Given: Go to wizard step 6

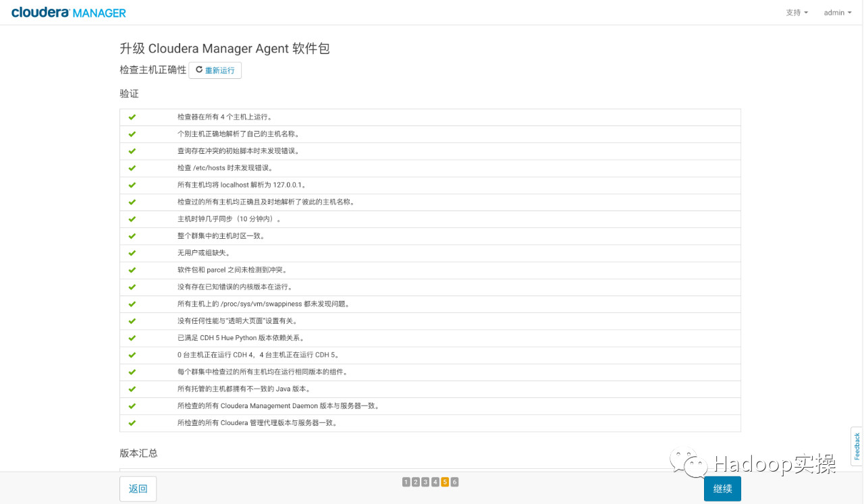Looking at the screenshot, I should (x=454, y=482).
